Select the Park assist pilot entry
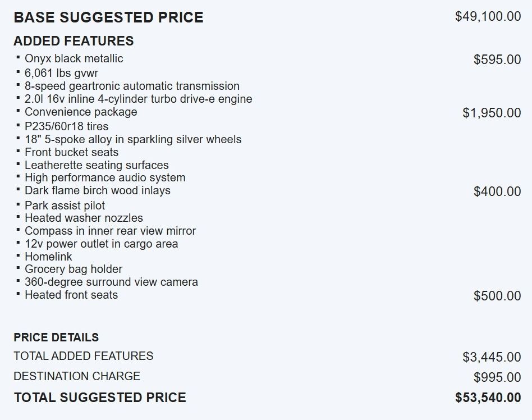 click(x=65, y=206)
